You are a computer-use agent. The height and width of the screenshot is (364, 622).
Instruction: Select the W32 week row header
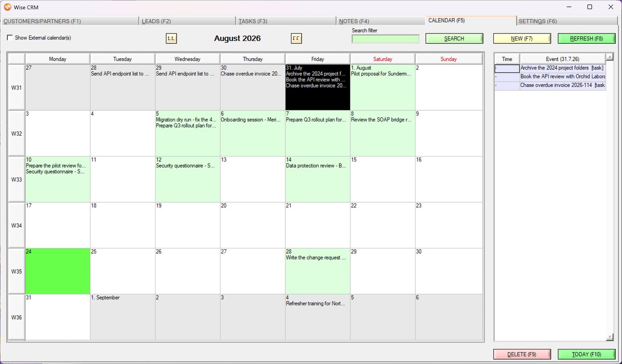click(x=17, y=133)
